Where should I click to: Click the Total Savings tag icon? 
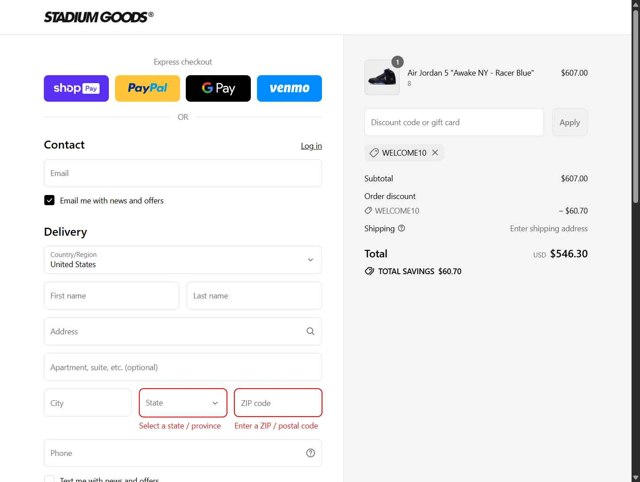click(369, 271)
